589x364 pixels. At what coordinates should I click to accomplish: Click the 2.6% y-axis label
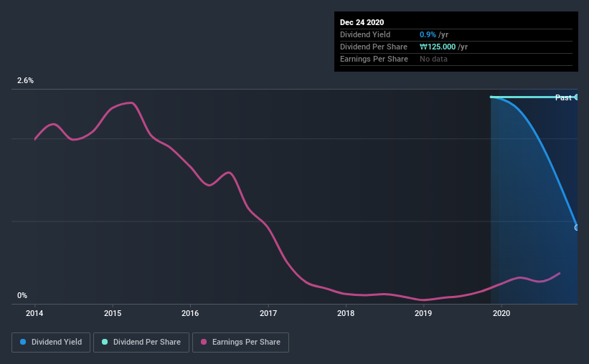pos(25,80)
